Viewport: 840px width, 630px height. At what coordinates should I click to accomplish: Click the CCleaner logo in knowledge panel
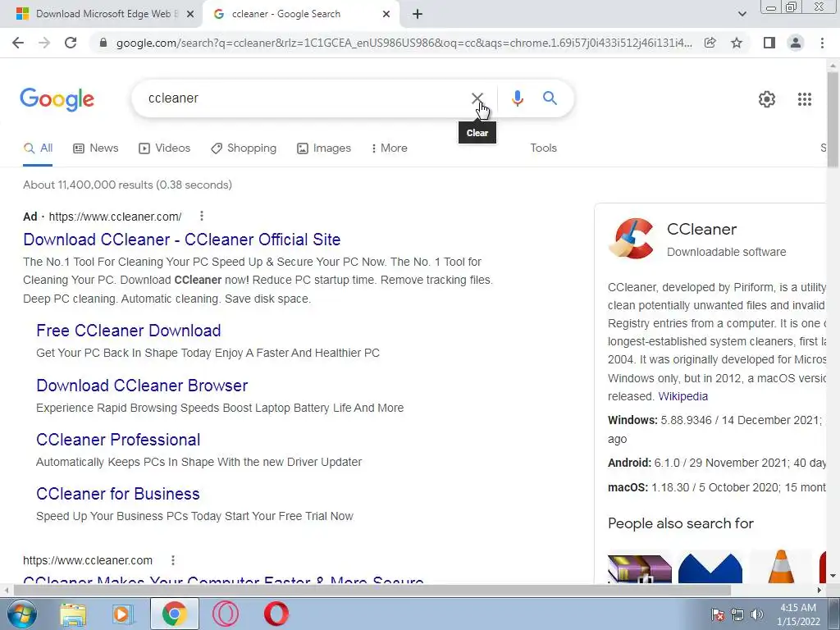pyautogui.click(x=631, y=239)
